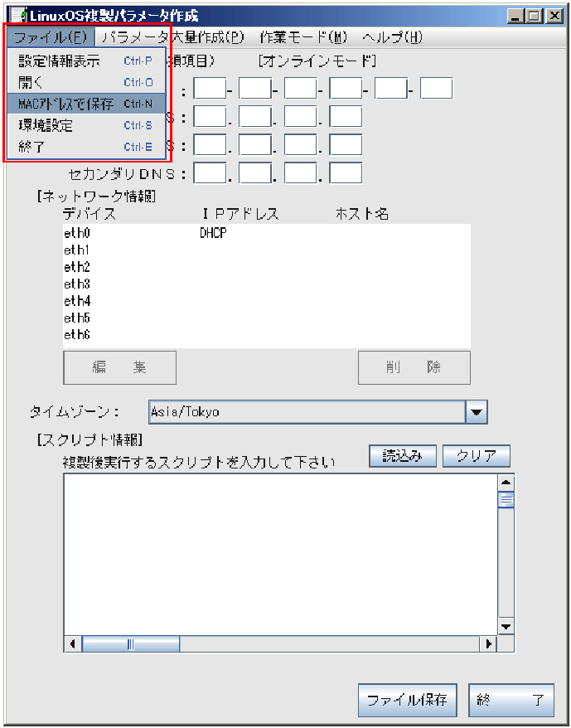This screenshot has width=571, height=728.
Task: Click the ホスト名 column header
Action: pyautogui.click(x=362, y=214)
